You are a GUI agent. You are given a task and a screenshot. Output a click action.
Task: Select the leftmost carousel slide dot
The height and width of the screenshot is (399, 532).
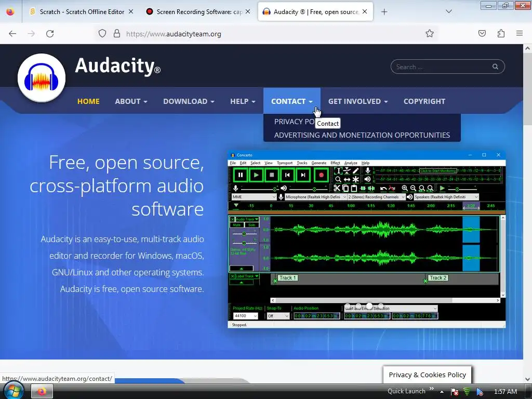tap(347, 305)
